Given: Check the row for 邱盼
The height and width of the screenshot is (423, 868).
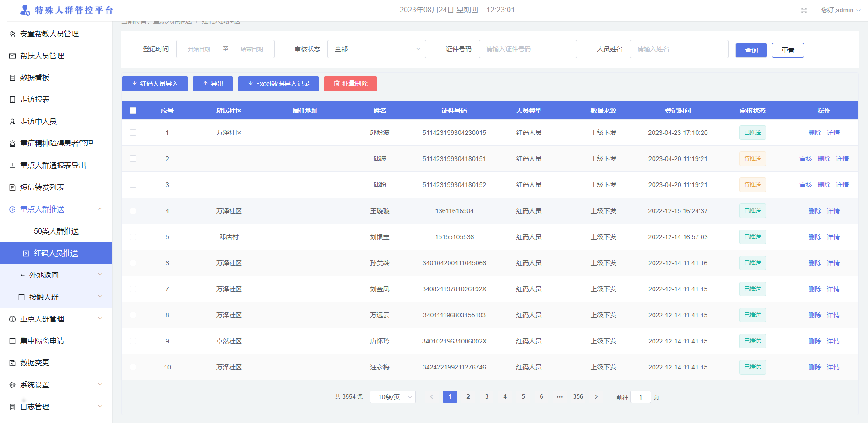Looking at the screenshot, I should [x=133, y=185].
